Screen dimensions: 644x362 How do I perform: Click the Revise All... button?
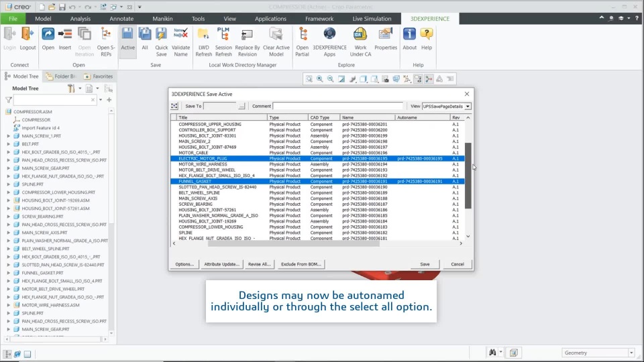pos(259,264)
